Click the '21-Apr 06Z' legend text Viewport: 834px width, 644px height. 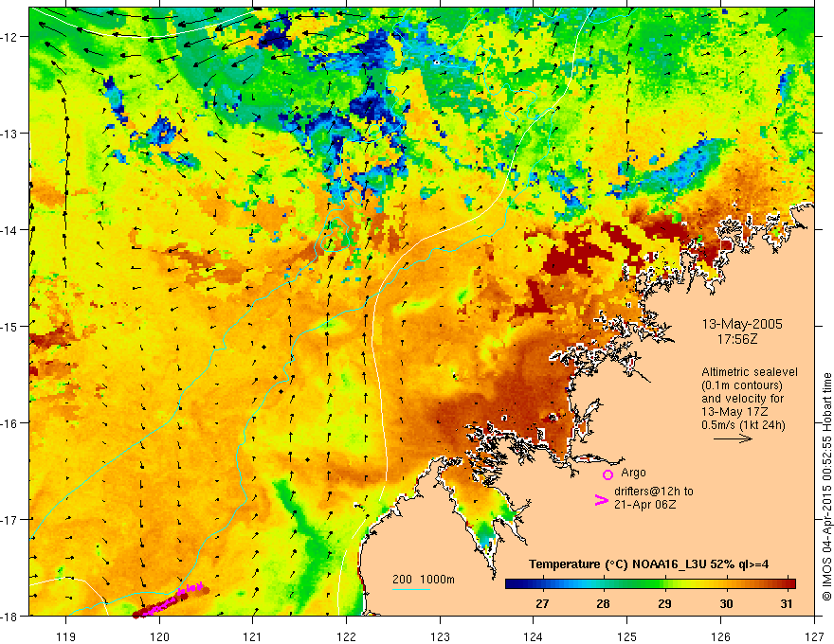click(644, 505)
